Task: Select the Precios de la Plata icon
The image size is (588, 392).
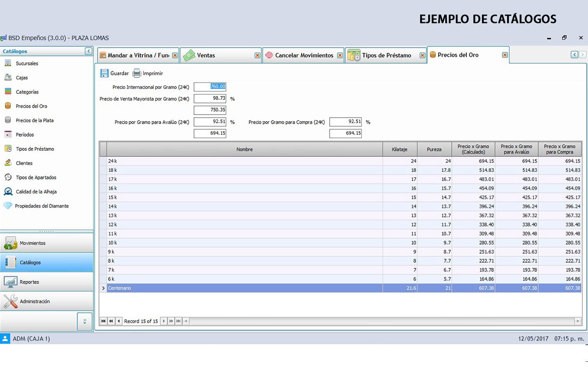Action: click(x=8, y=120)
